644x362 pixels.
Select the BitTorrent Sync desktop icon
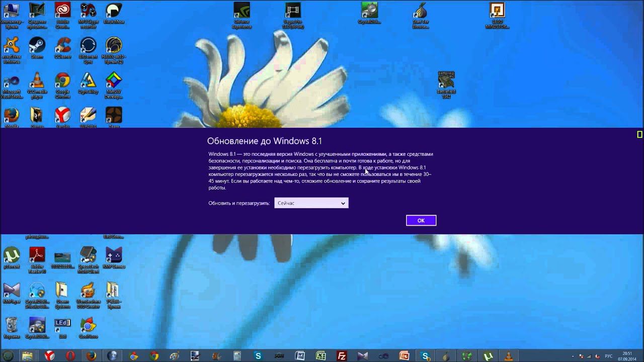tap(88, 50)
